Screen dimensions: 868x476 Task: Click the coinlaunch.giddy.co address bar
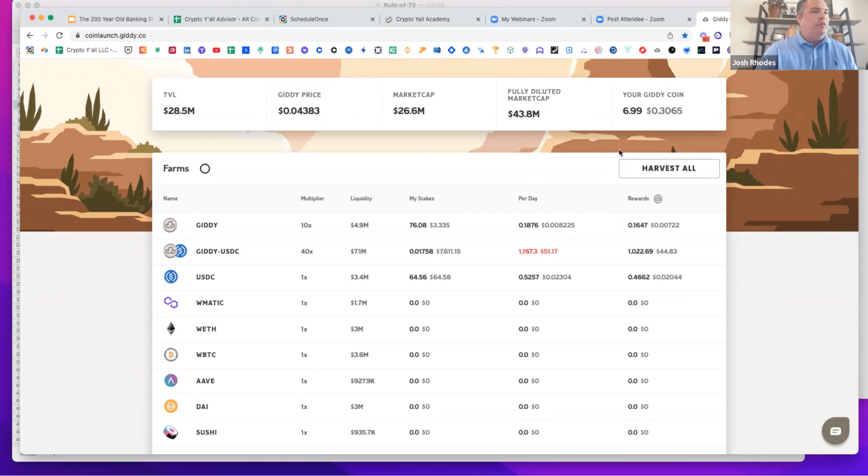click(115, 36)
